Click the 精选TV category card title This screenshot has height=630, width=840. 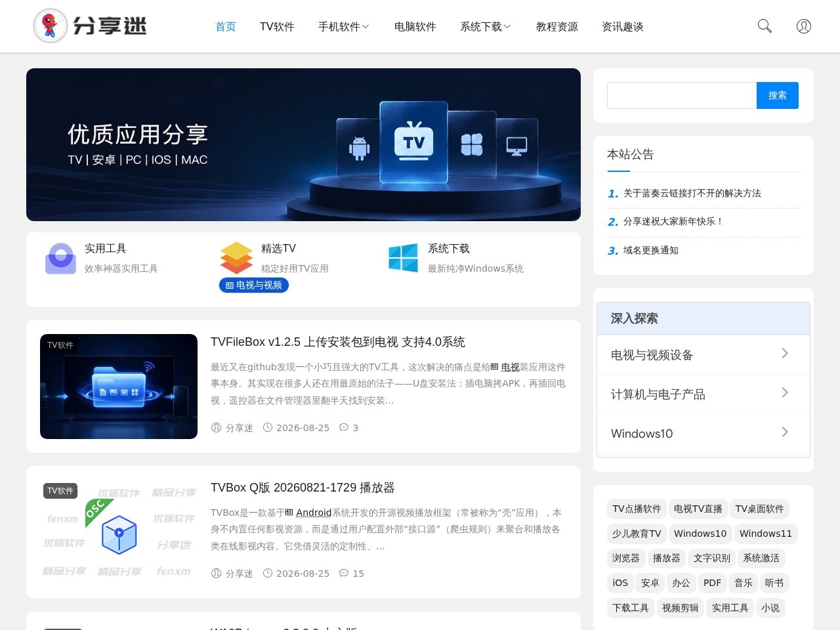click(278, 249)
